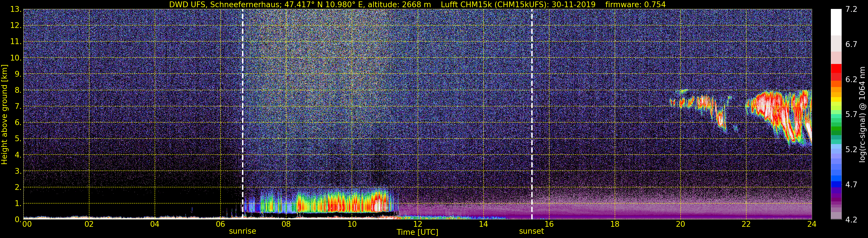The height and width of the screenshot is (238, 868).
Task: Click the x-axis tick label '04'
Action: pos(155,224)
